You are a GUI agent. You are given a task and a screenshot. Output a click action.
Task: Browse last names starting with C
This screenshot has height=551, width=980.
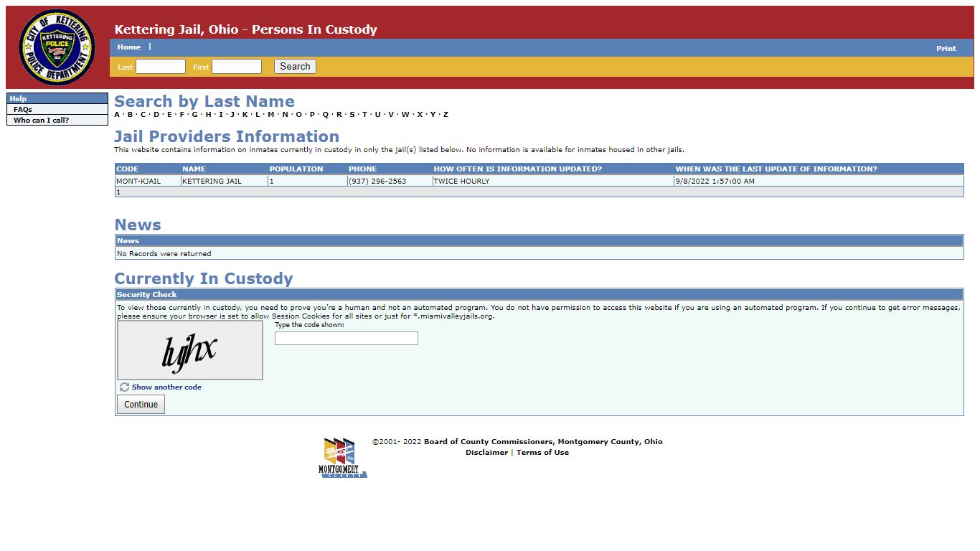point(143,115)
